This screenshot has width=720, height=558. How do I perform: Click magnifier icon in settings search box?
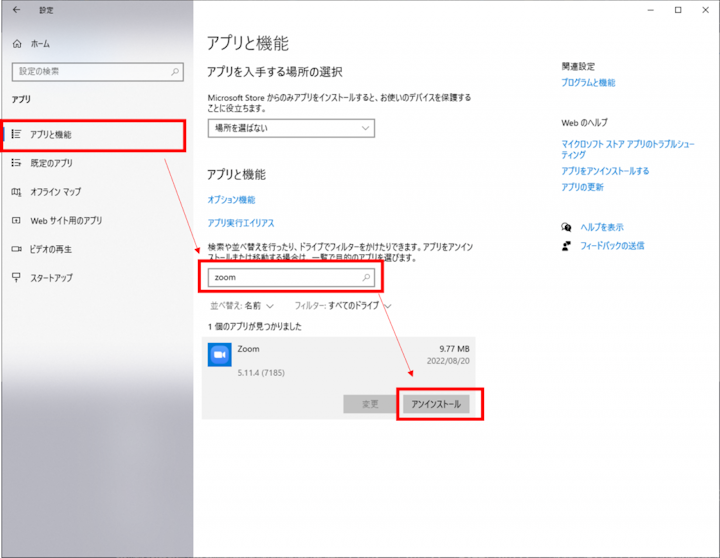click(176, 72)
